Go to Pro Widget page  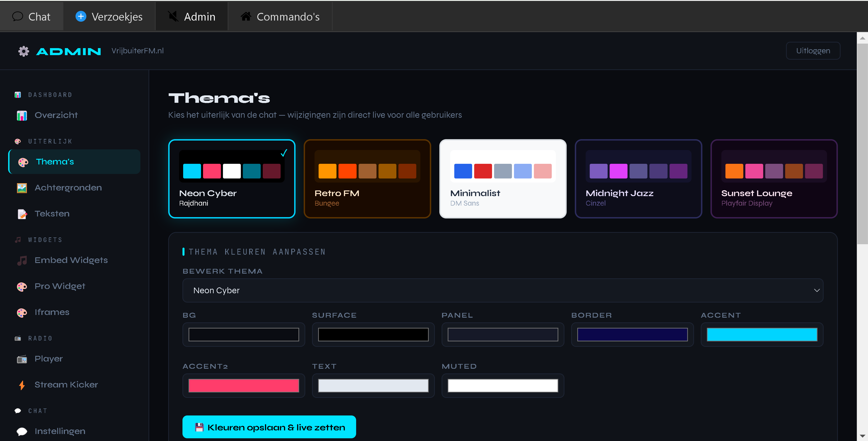point(74,286)
